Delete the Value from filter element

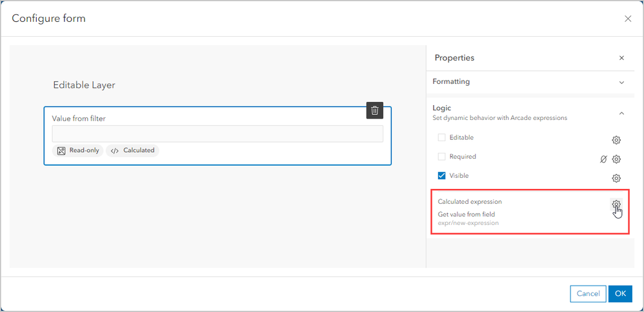click(x=375, y=110)
